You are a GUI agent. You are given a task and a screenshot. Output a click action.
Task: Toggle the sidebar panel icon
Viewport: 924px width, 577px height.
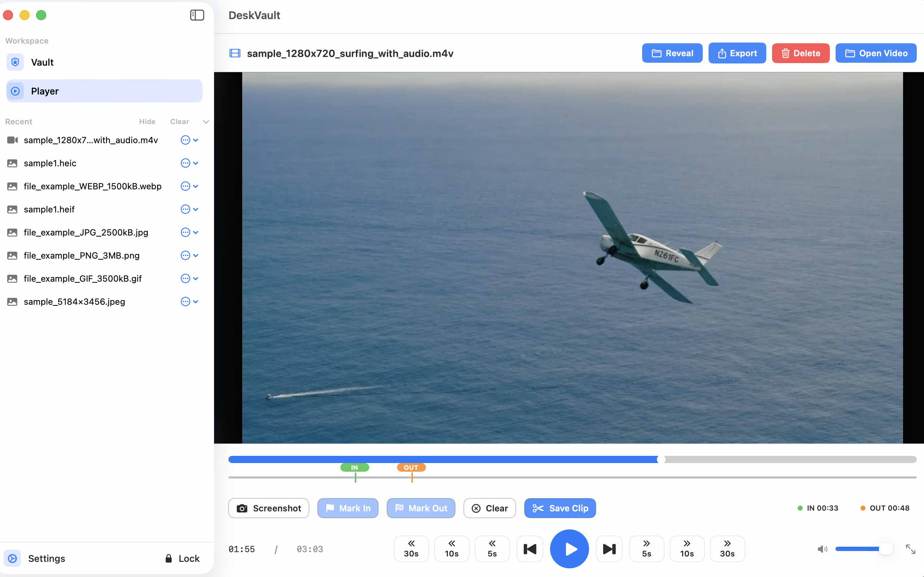tap(197, 15)
